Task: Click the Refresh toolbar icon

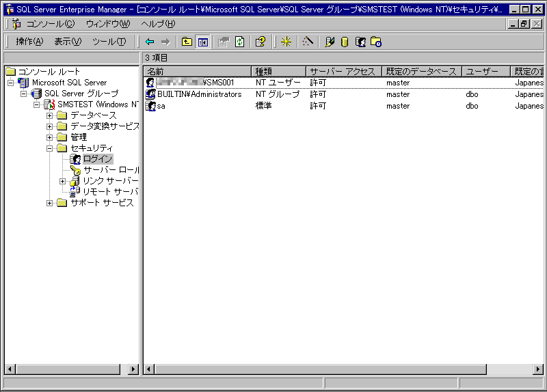Action: coord(240,42)
